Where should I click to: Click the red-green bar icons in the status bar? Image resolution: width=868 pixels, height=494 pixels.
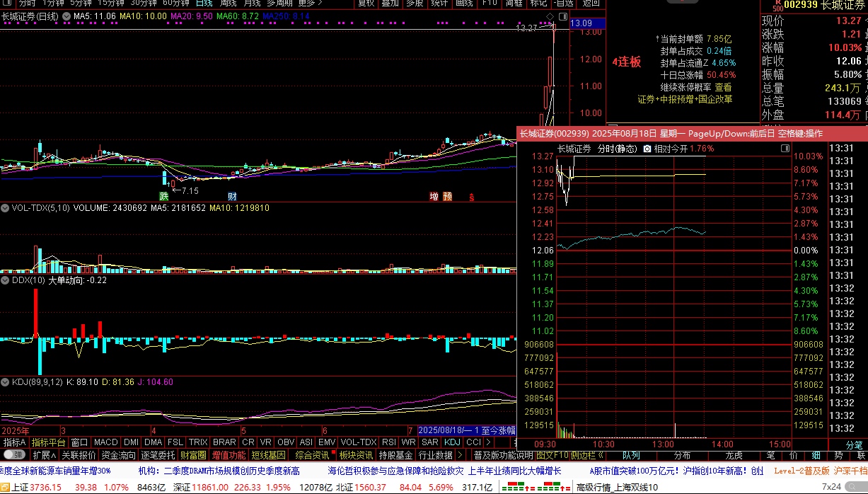[x=536, y=488]
